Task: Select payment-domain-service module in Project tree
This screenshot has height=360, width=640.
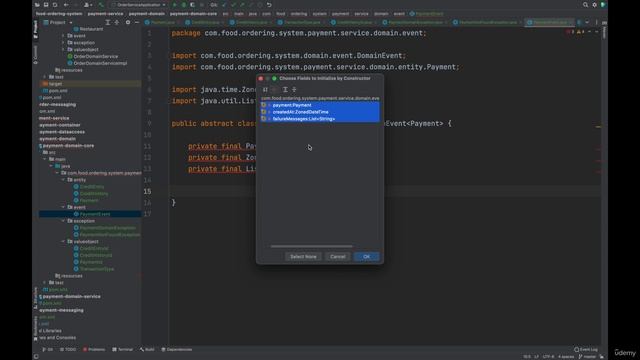Action: pos(71,296)
